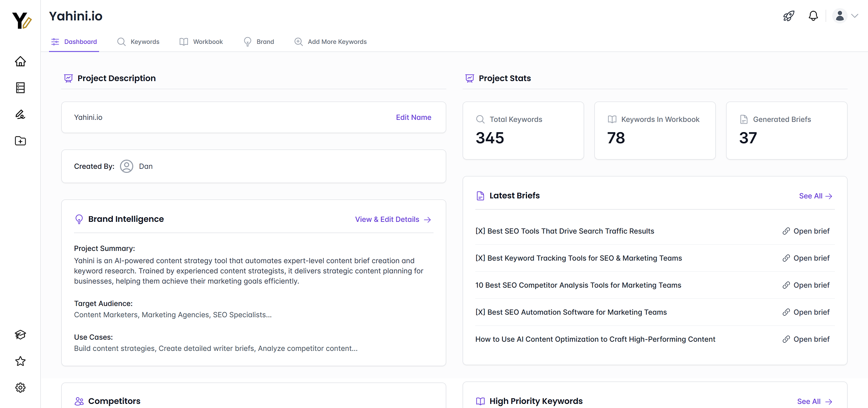The image size is (868, 408).
Task: Open the pen writing sidebar icon
Action: click(x=20, y=114)
